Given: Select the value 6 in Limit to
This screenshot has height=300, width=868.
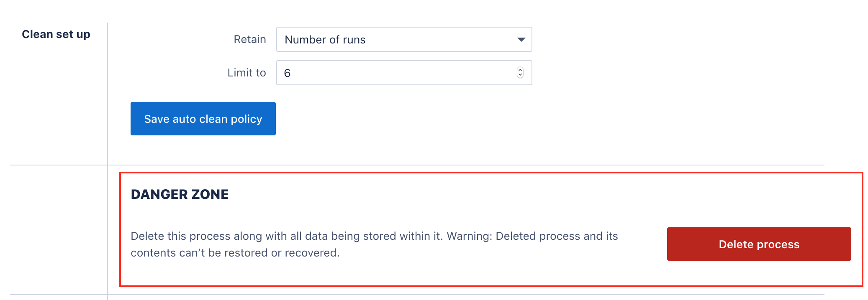Looking at the screenshot, I should pos(288,73).
